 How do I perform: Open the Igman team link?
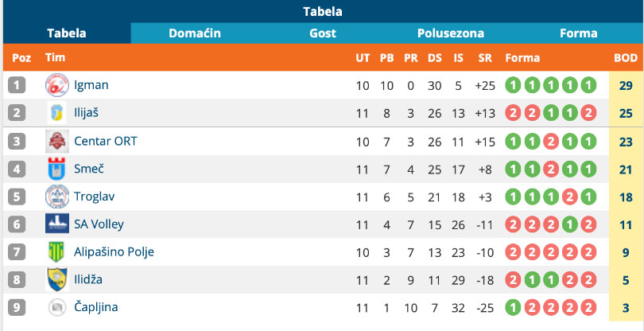tap(91, 85)
